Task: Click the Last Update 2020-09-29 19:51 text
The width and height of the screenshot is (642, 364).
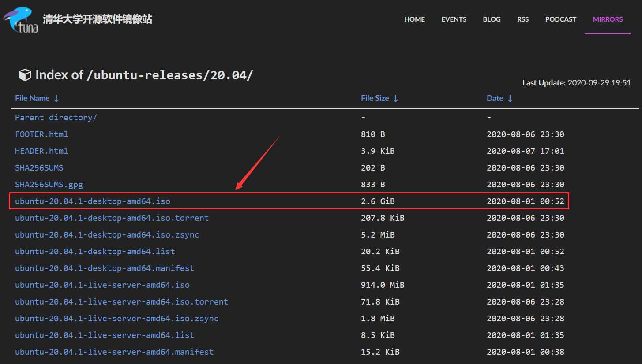Action: tap(577, 82)
